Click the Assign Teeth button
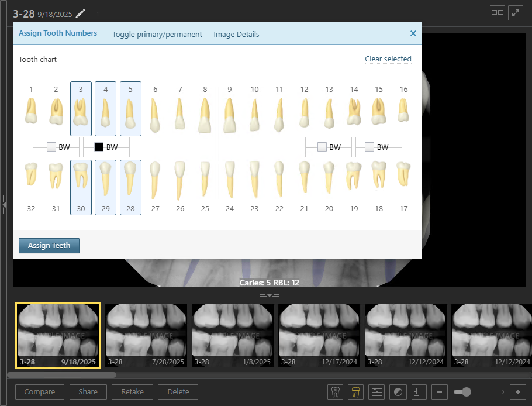This screenshot has height=406, width=532. click(x=49, y=246)
